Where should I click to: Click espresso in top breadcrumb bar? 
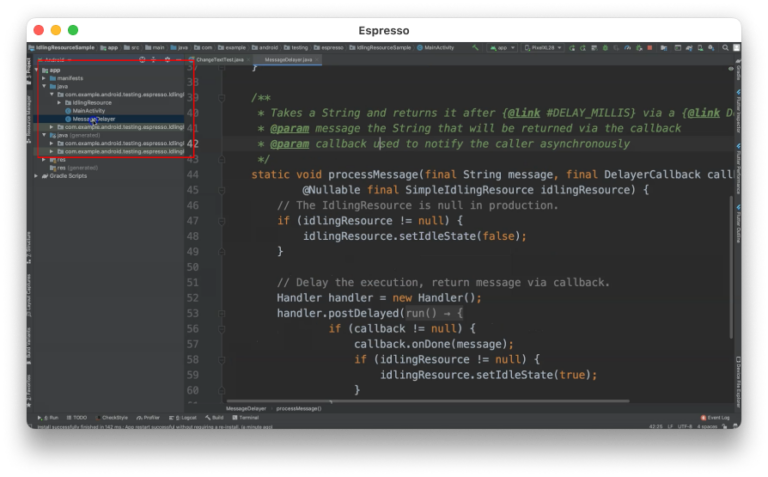tap(329, 48)
